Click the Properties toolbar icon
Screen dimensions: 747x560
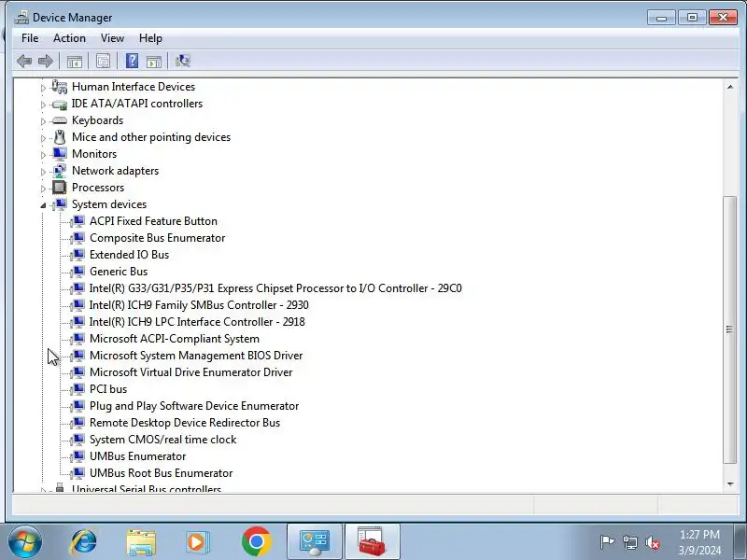[103, 61]
